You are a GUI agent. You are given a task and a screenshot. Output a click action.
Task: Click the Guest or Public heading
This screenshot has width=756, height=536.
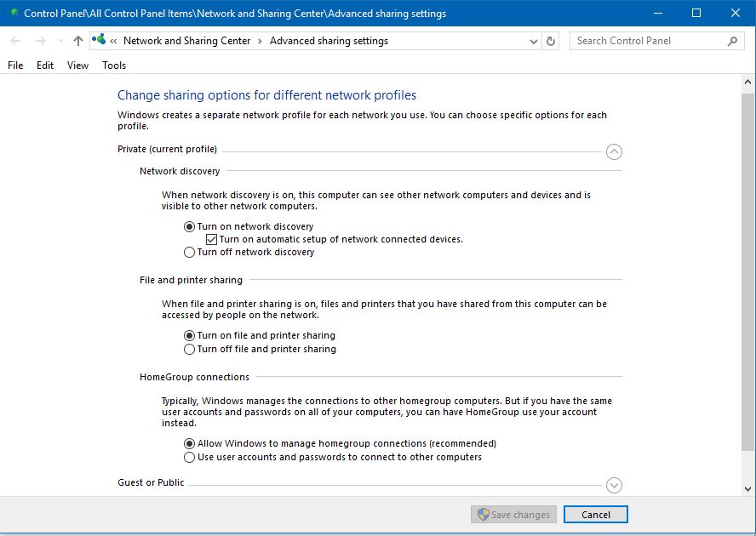[x=151, y=482]
